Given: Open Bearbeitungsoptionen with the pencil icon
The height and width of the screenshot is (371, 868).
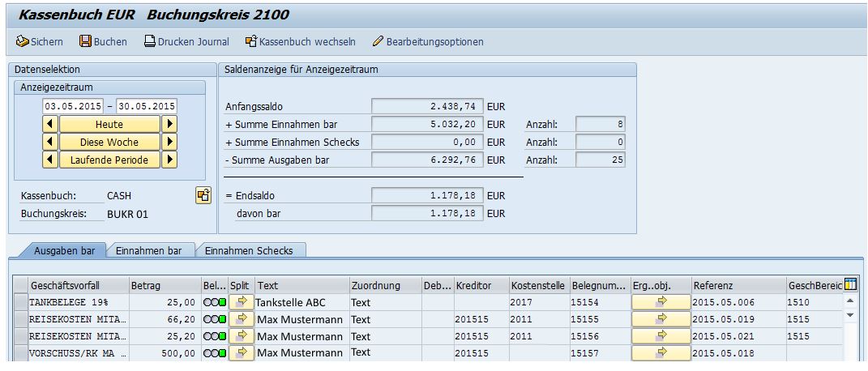Looking at the screenshot, I should (378, 41).
